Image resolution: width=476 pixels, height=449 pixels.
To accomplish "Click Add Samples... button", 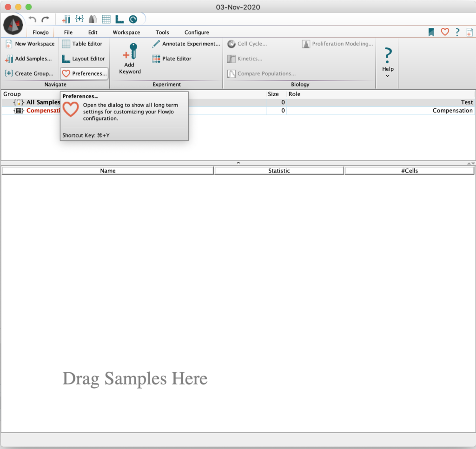I will 28,59.
